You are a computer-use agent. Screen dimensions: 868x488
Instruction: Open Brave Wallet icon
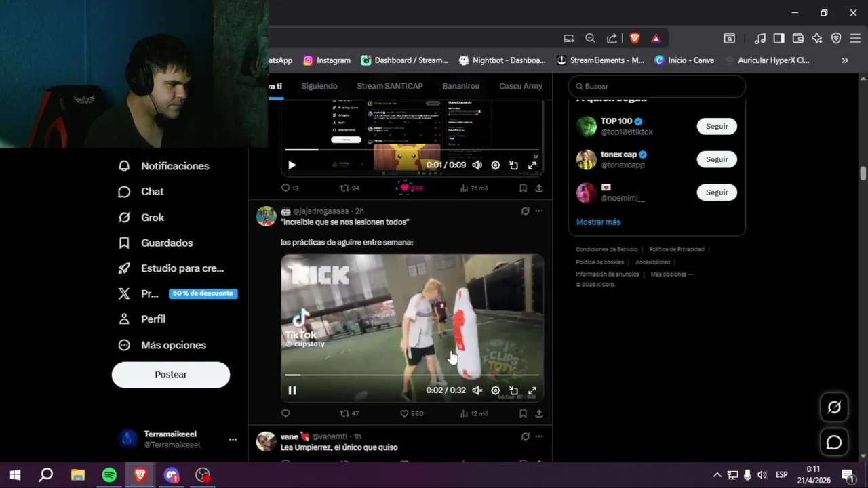pos(798,38)
